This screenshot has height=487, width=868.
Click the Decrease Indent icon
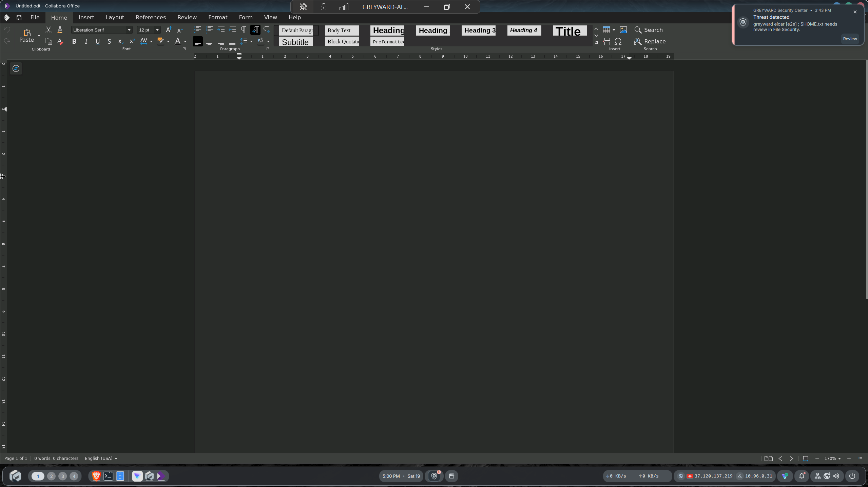(232, 30)
